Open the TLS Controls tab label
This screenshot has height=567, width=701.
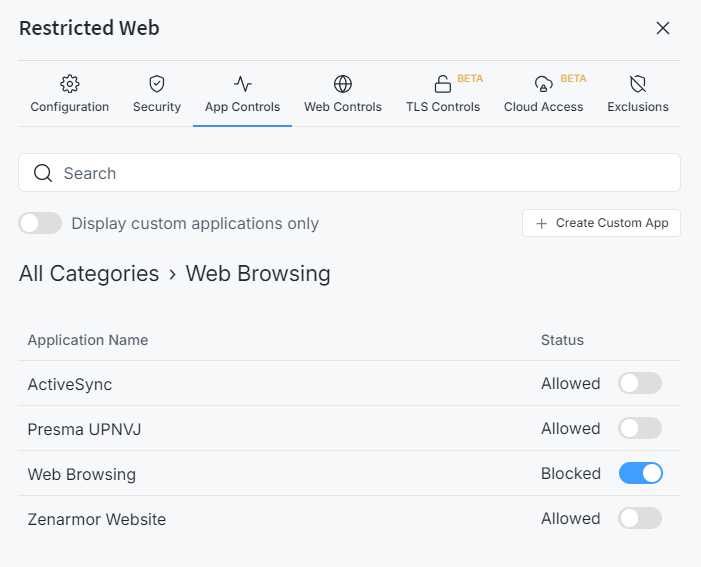(443, 107)
